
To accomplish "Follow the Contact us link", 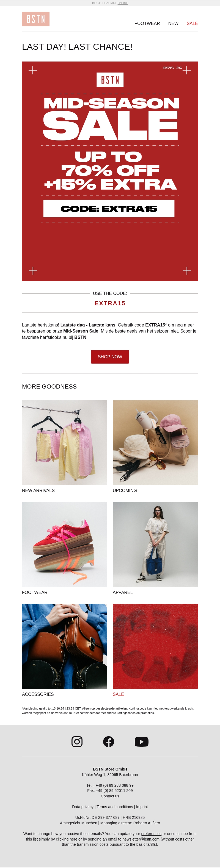I will coord(110,796).
